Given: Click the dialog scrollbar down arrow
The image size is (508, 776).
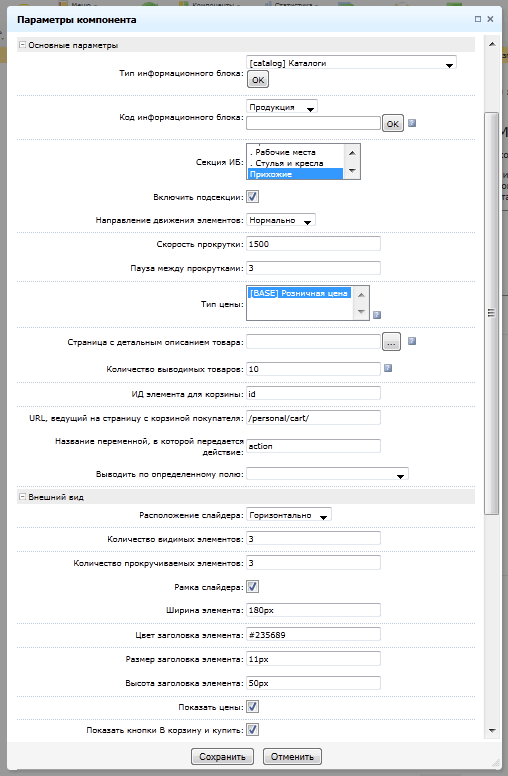Looking at the screenshot, I should [x=492, y=730].
